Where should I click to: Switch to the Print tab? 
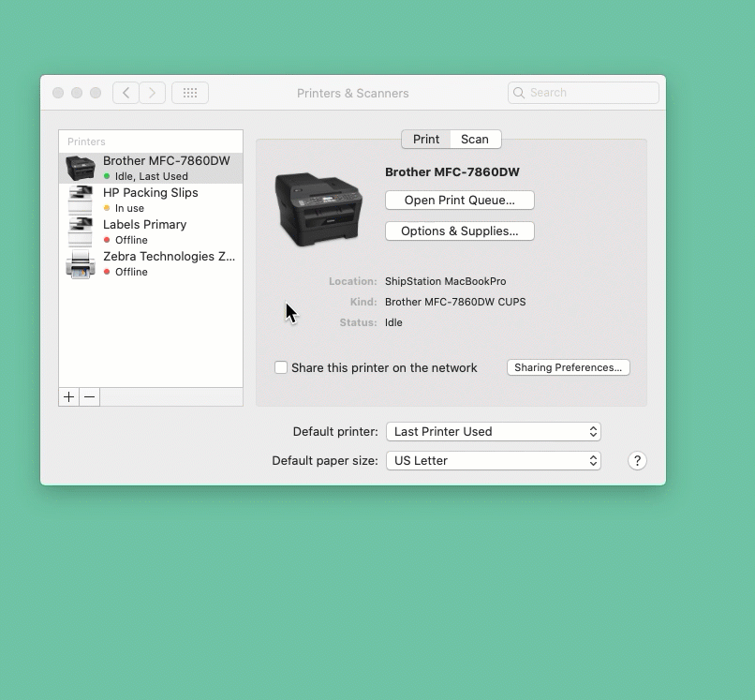coord(426,140)
